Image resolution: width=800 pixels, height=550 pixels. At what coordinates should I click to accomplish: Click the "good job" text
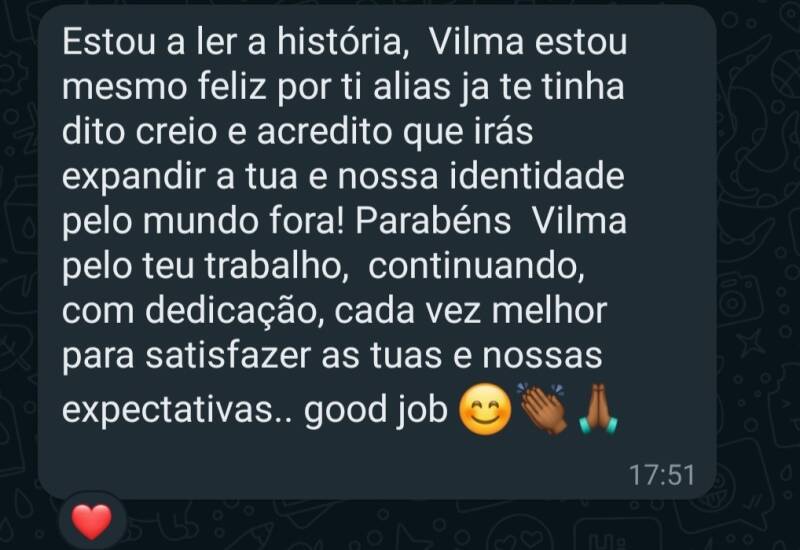(376, 409)
